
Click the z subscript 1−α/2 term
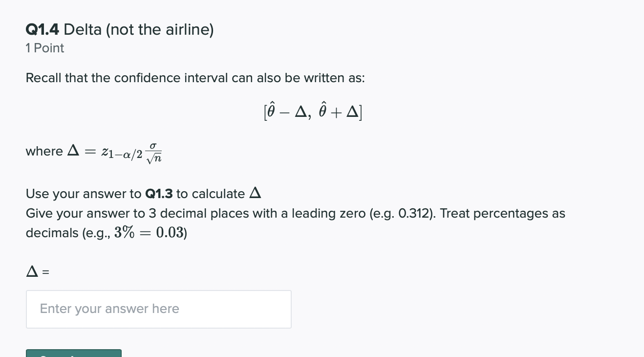tap(122, 153)
